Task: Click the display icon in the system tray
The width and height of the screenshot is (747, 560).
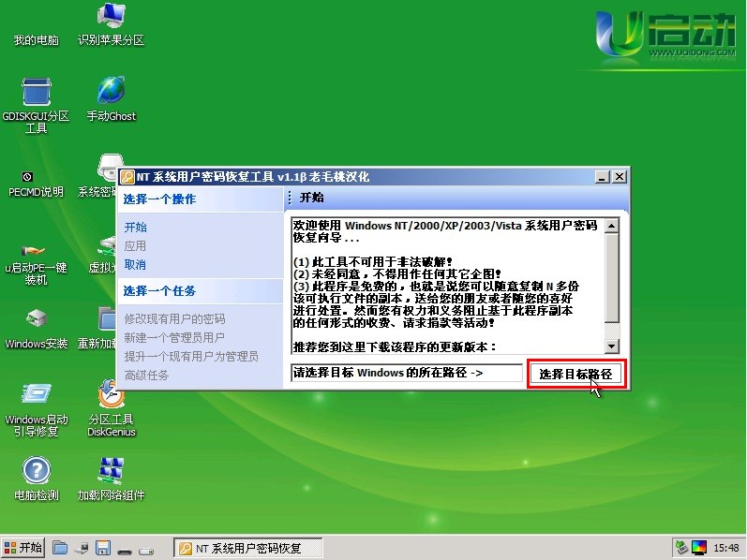Action: [699, 548]
